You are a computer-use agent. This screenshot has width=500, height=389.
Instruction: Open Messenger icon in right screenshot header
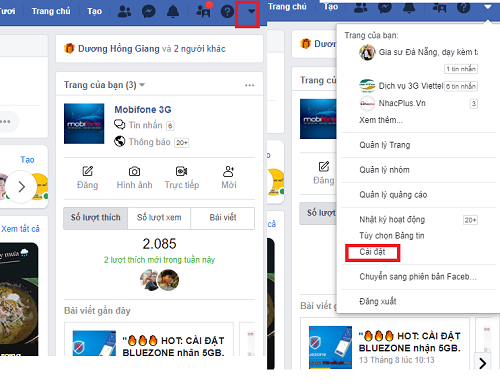[385, 7]
